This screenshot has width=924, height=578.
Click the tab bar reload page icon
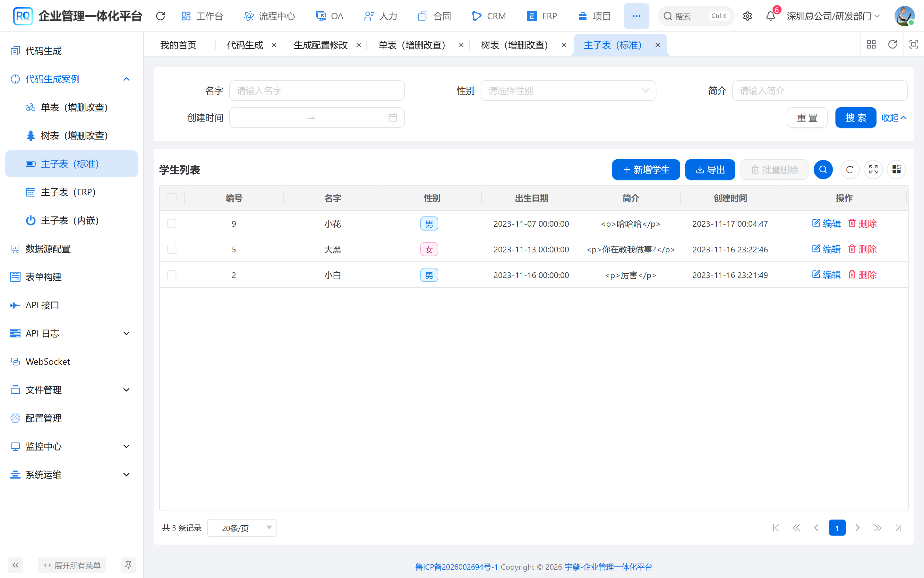point(892,45)
